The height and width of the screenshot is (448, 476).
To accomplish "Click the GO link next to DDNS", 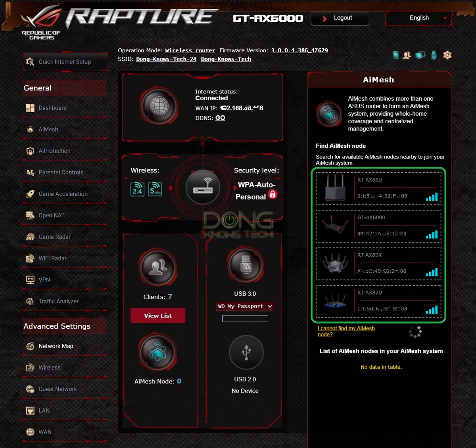I will coord(220,118).
